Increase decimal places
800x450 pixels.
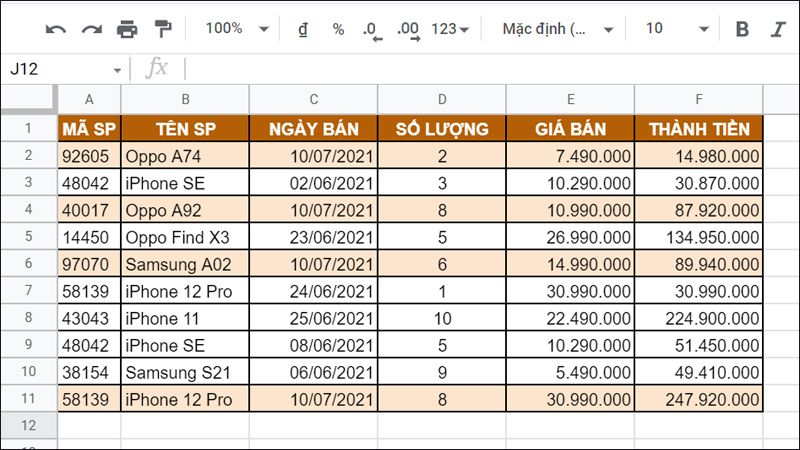pyautogui.click(x=408, y=30)
